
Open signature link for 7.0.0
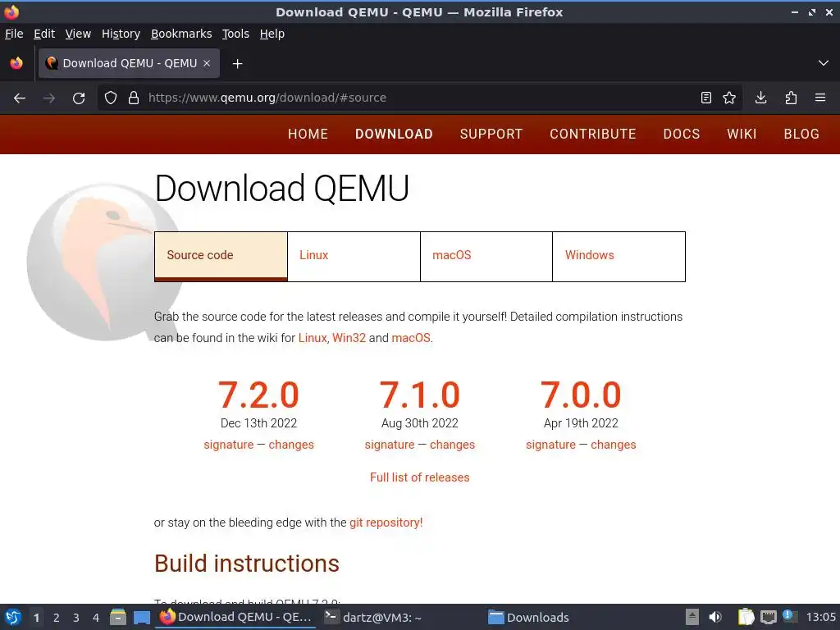[550, 445]
